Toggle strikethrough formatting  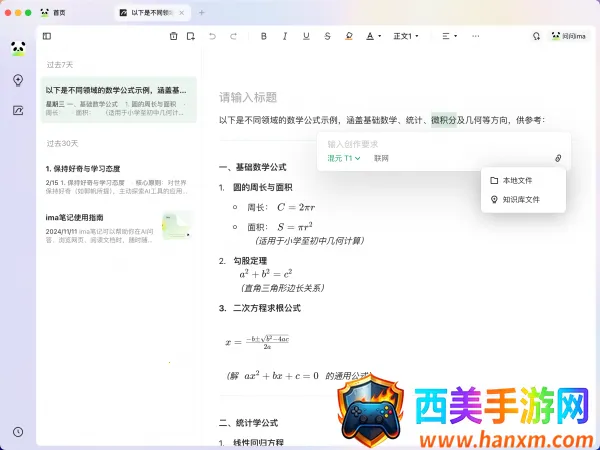pos(327,36)
